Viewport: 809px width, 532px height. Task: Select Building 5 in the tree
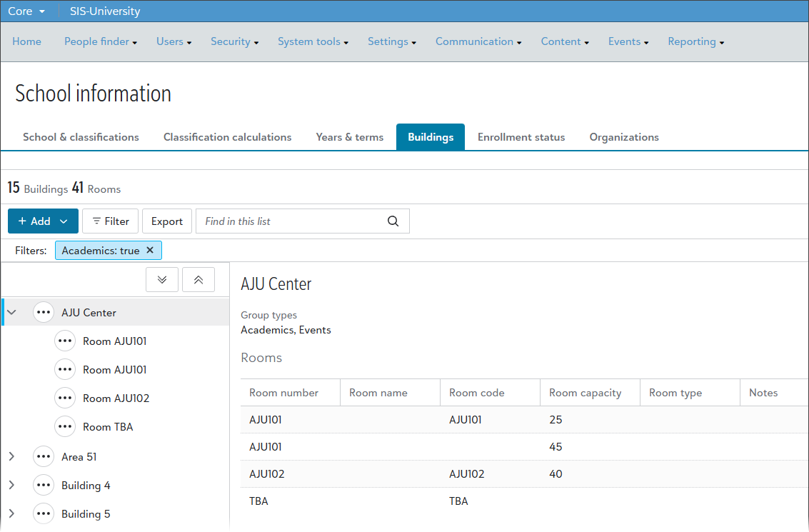pos(86,514)
